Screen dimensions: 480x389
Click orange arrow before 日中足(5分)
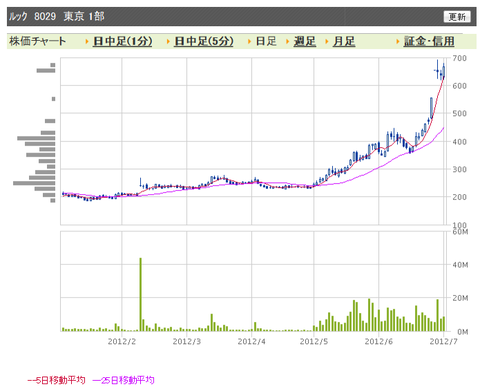(168, 42)
